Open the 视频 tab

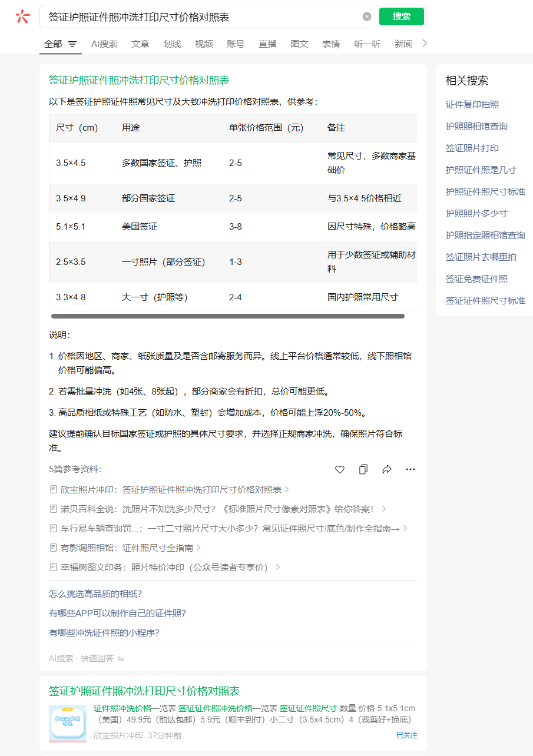pos(204,44)
